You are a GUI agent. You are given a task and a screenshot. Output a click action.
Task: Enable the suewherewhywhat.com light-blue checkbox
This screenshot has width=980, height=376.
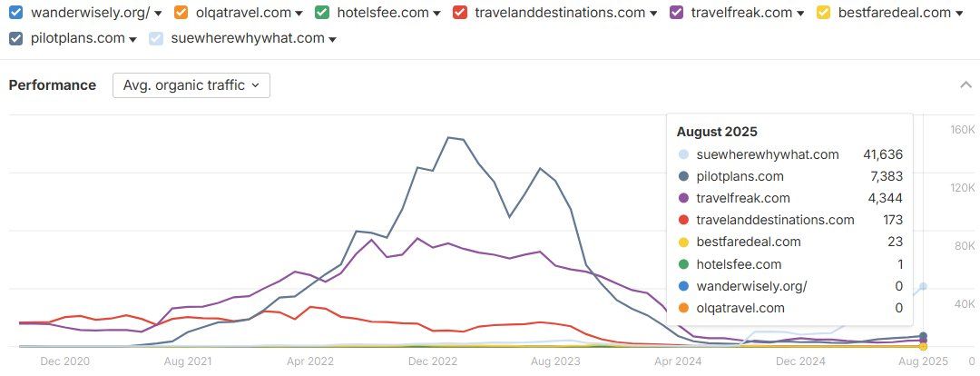coord(156,38)
